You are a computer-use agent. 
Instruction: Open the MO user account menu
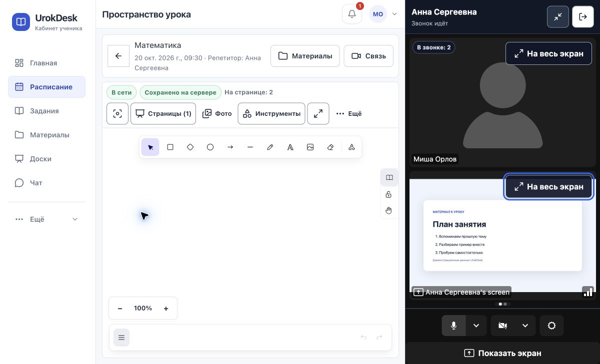coord(383,14)
